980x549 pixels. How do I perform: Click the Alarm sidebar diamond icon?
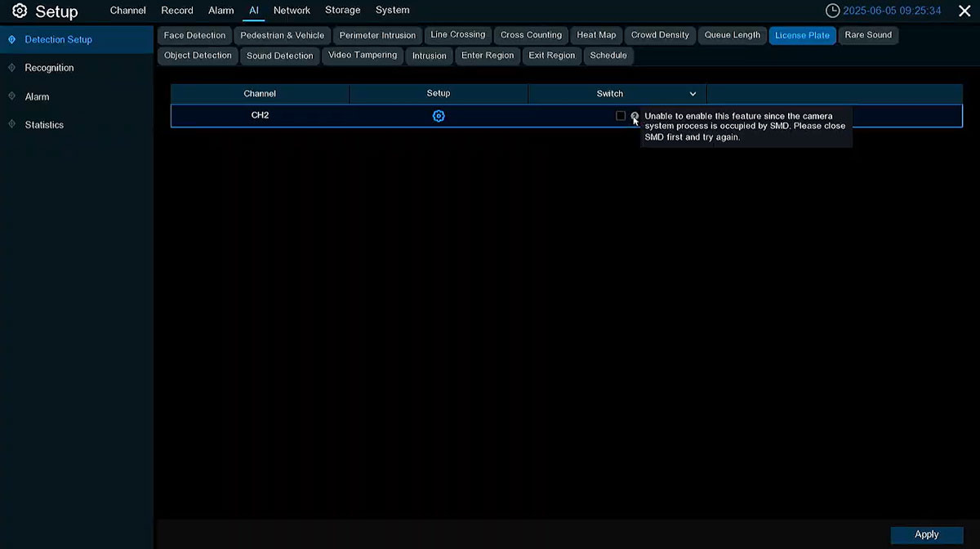(x=12, y=96)
